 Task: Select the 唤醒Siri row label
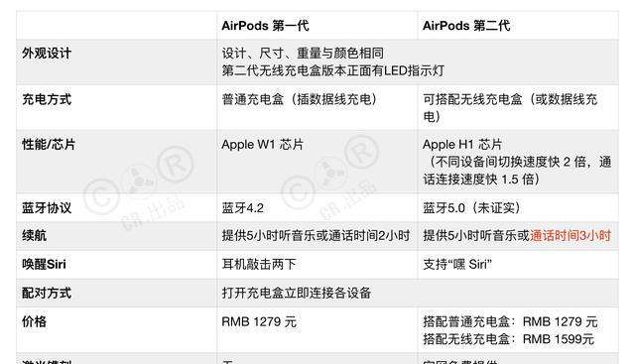(44, 264)
